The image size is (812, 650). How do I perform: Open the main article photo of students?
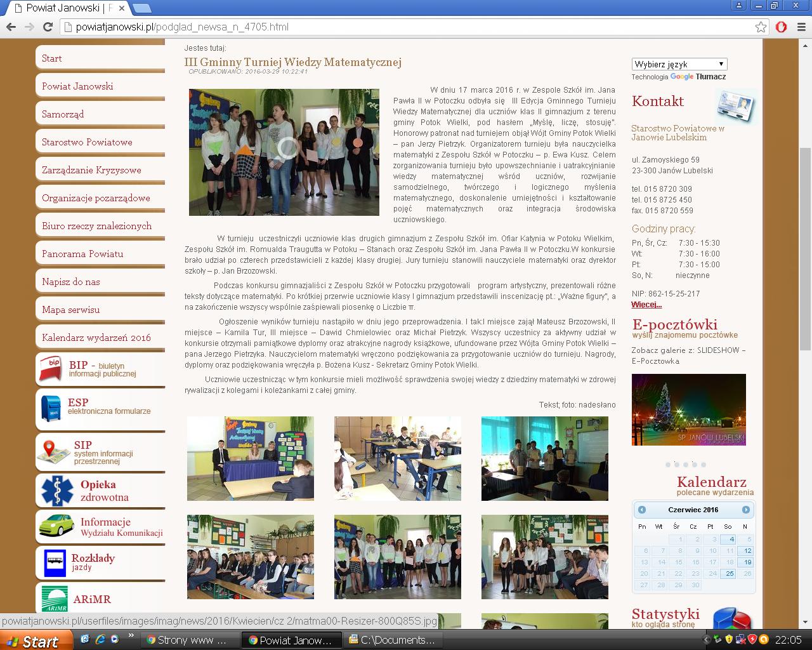coord(284,152)
